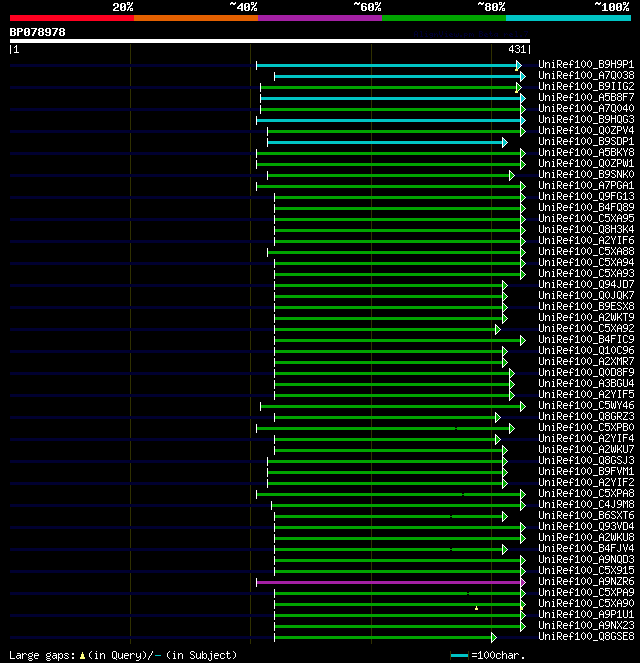The width and height of the screenshot is (640, 663).
Task: Click the arrowhead ending the Q8GRZ3 alignment
Action: pyautogui.click(x=498, y=417)
